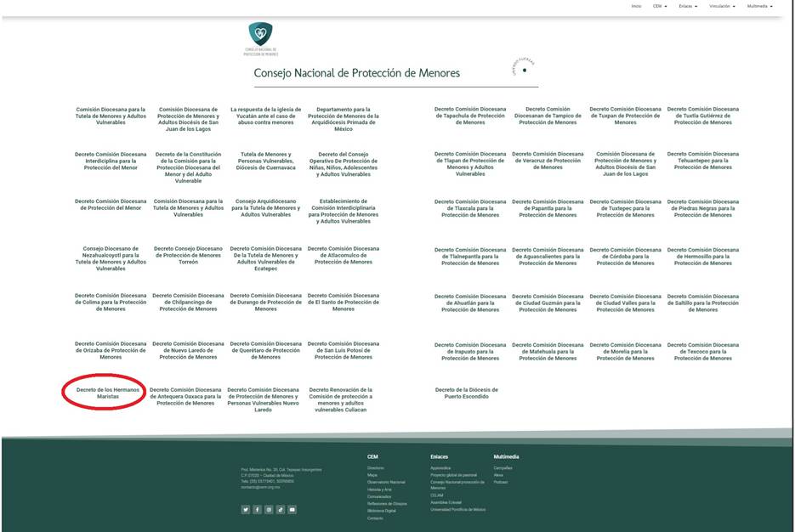Click the Instagram icon in the footer
795x532 pixels.
coord(269,509)
